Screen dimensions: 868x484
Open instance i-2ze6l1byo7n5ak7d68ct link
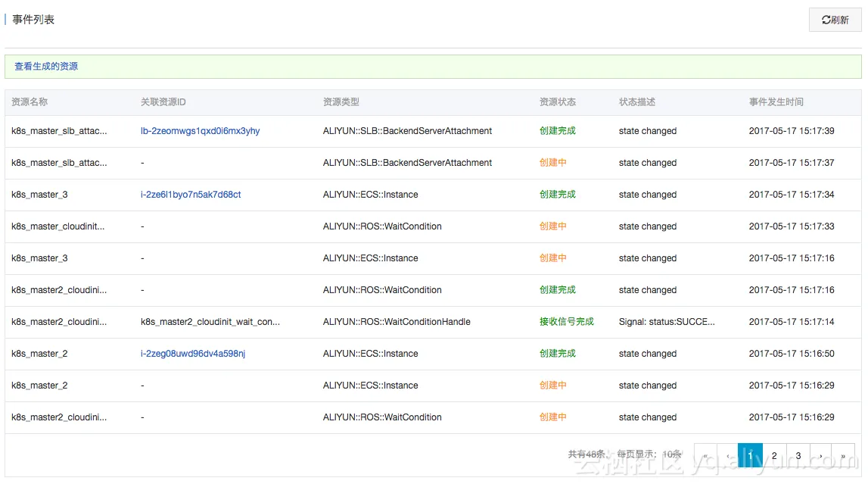[x=191, y=195]
